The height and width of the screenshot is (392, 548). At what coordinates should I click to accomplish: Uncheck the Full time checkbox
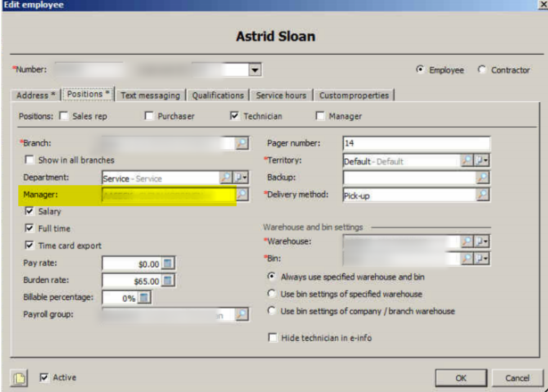pos(29,228)
